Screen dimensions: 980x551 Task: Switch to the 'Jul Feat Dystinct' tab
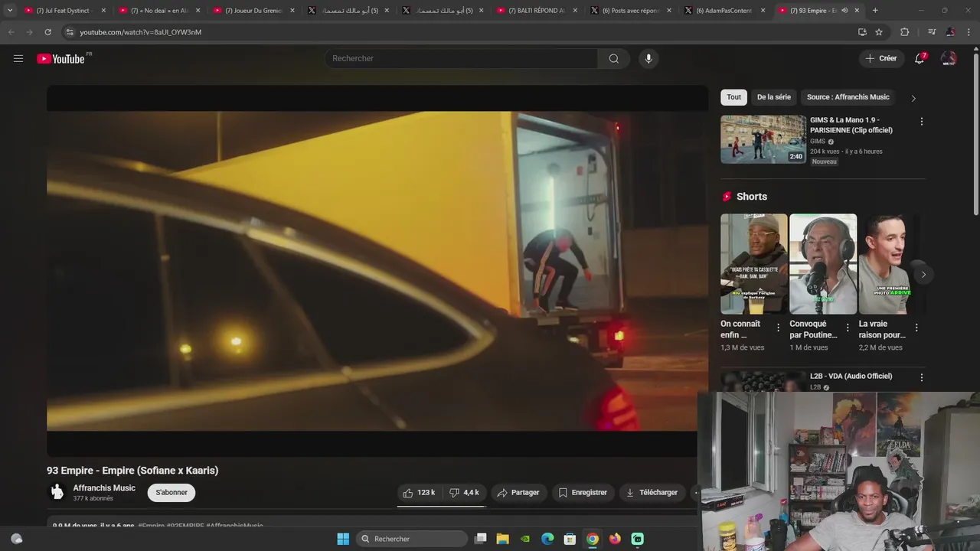[66, 11]
